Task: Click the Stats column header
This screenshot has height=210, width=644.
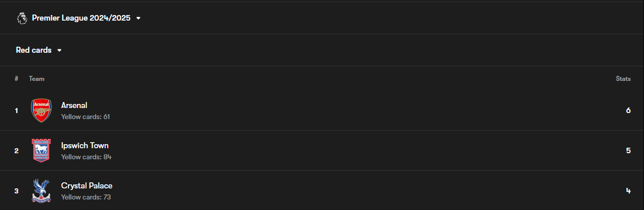Action: coord(623,79)
